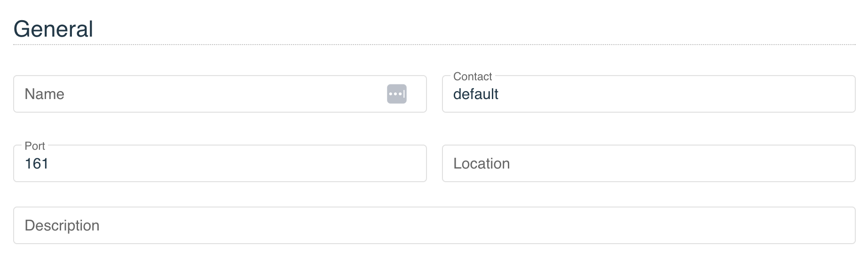Click the 161 value in Port
The height and width of the screenshot is (261, 868).
pos(37,163)
